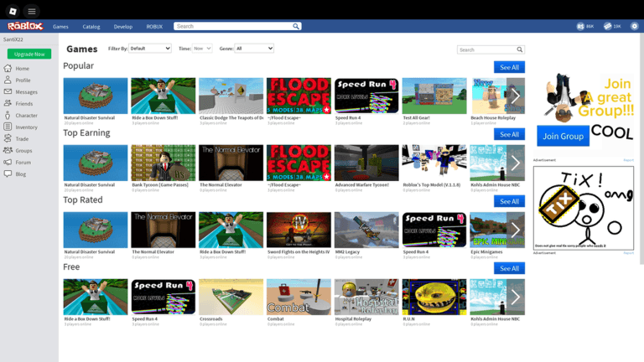Click the Groups icon in the sidebar
Viewport: 644px width, 362px height.
pos(8,150)
